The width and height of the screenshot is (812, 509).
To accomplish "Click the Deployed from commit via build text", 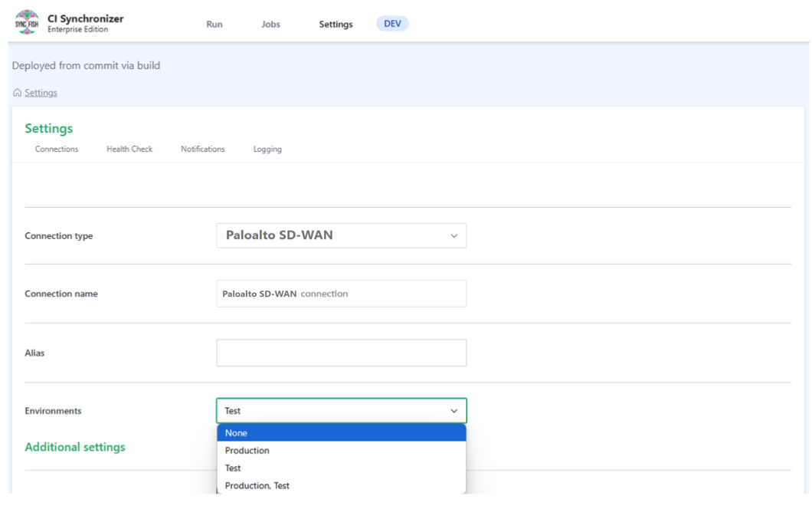I will click(x=86, y=65).
